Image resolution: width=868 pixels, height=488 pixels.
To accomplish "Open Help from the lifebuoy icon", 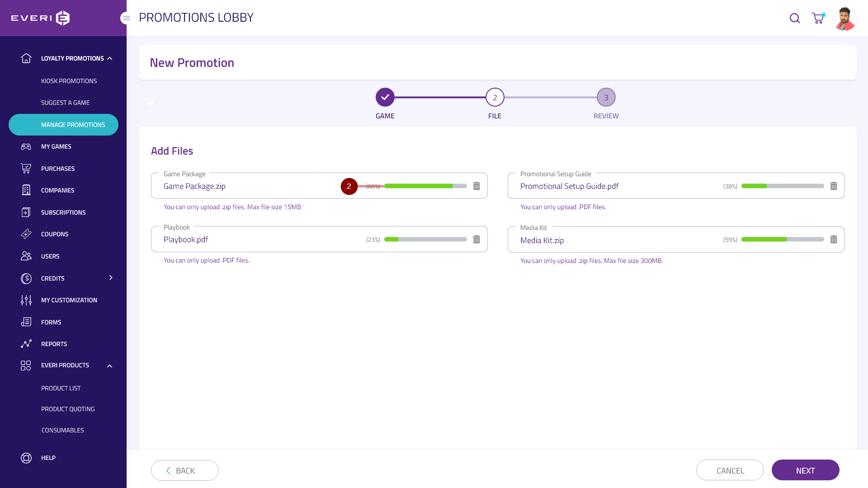I will click(x=26, y=458).
